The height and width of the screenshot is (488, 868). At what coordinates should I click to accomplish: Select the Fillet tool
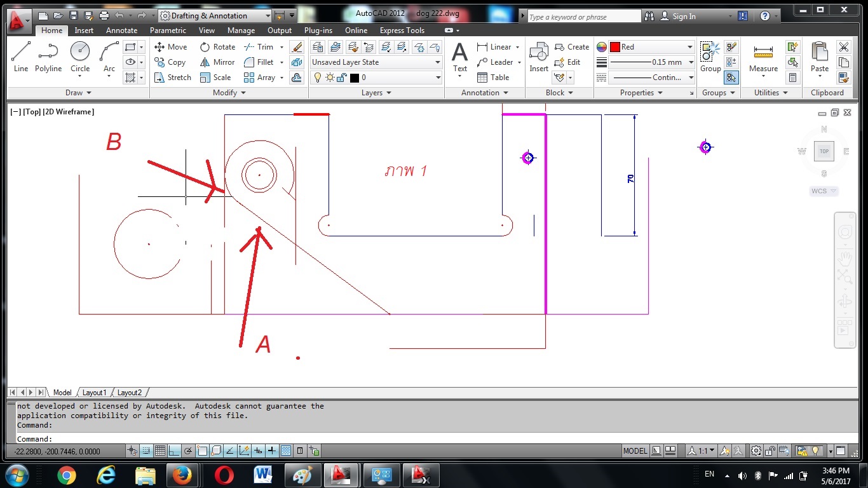point(259,62)
